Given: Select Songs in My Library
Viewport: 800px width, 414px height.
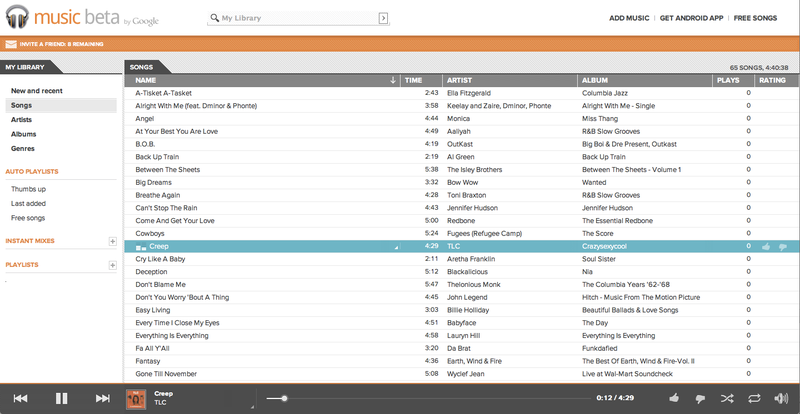Looking at the screenshot, I should click(x=61, y=106).
